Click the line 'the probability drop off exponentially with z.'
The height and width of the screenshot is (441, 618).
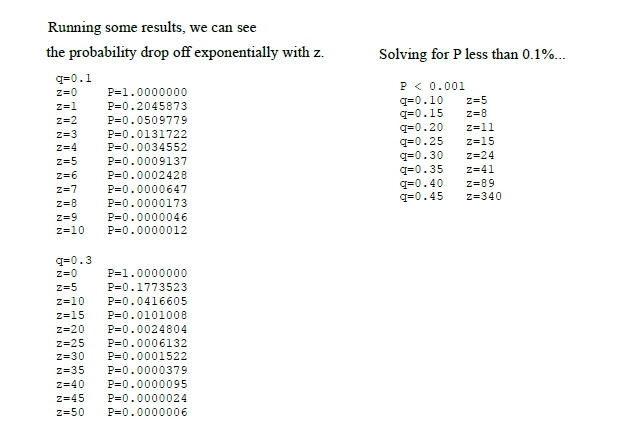pos(185,52)
